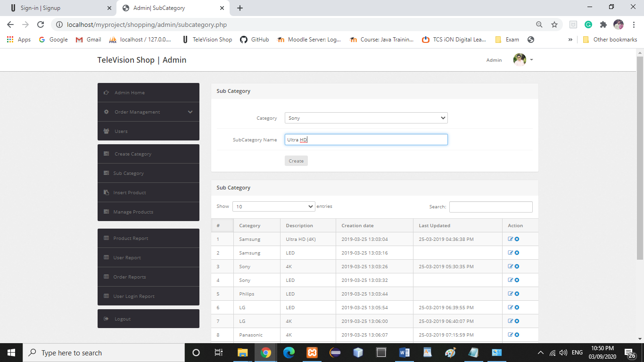Open the GitHub bookmark
This screenshot has width=644, height=362.
[255, 40]
